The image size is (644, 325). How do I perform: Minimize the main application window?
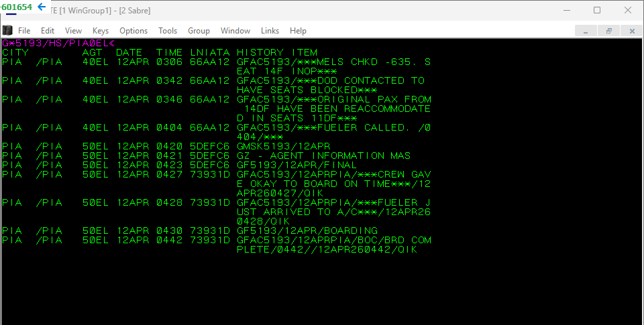[x=566, y=10]
